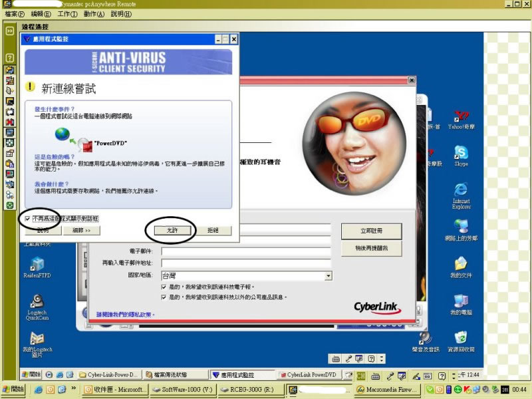The image size is (532, 399).
Task: Click the remote desktop 開始 (Start) button
Action: click(x=31, y=374)
